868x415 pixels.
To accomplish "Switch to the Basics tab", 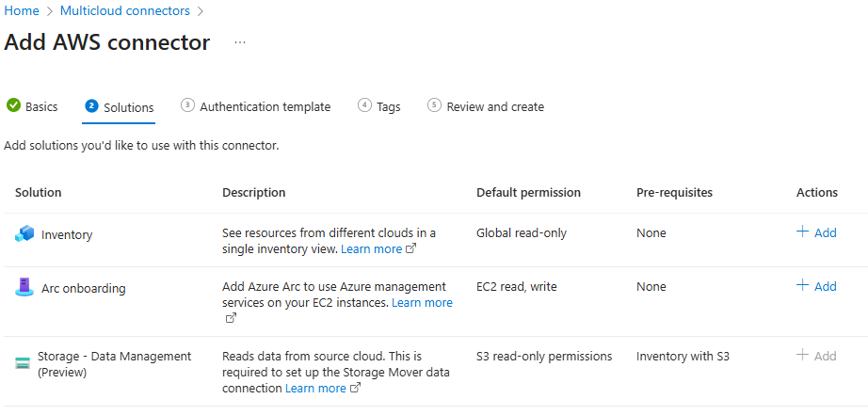I will (x=41, y=107).
